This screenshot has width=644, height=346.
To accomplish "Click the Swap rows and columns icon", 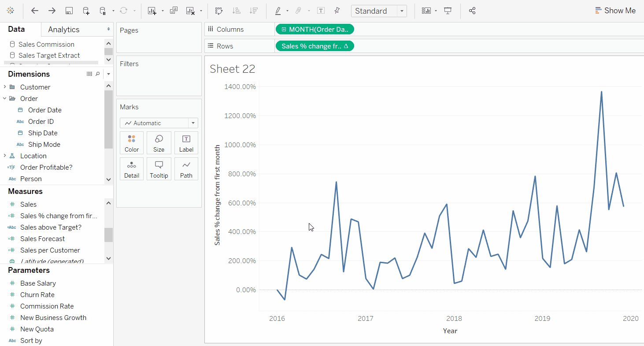I will 219,11.
